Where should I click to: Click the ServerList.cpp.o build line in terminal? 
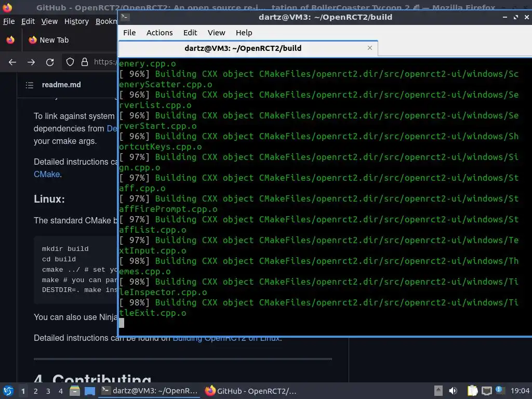(x=318, y=100)
